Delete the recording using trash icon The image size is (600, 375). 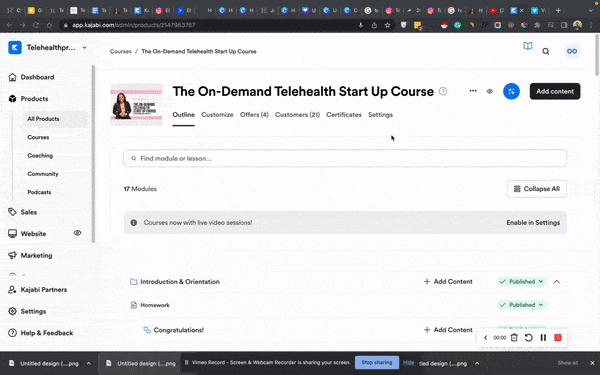(x=514, y=338)
